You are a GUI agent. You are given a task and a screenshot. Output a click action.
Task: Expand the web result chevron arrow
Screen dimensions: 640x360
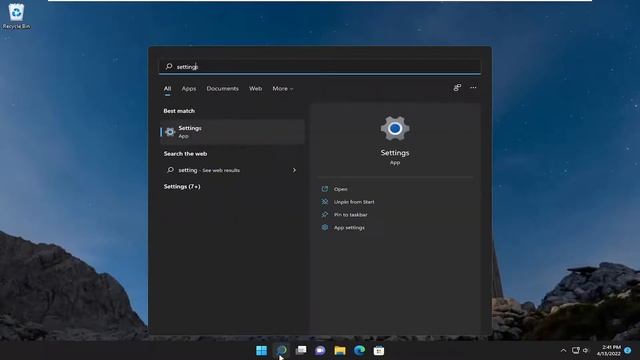click(294, 170)
